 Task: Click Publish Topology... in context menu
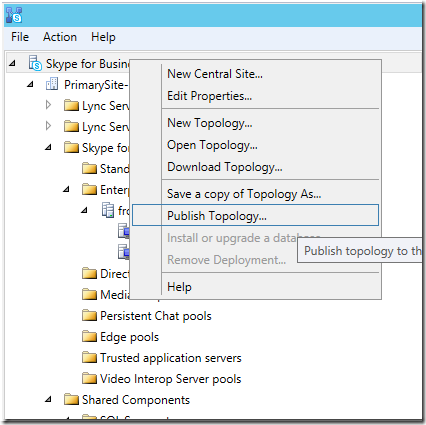pos(255,215)
